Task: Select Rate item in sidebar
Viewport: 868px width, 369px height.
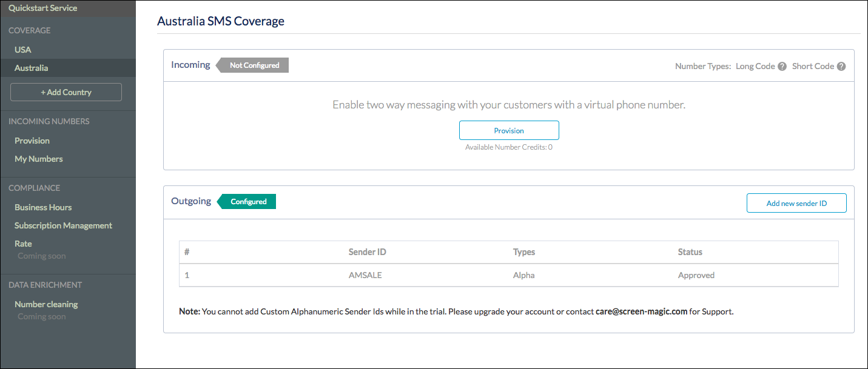Action: coord(23,244)
